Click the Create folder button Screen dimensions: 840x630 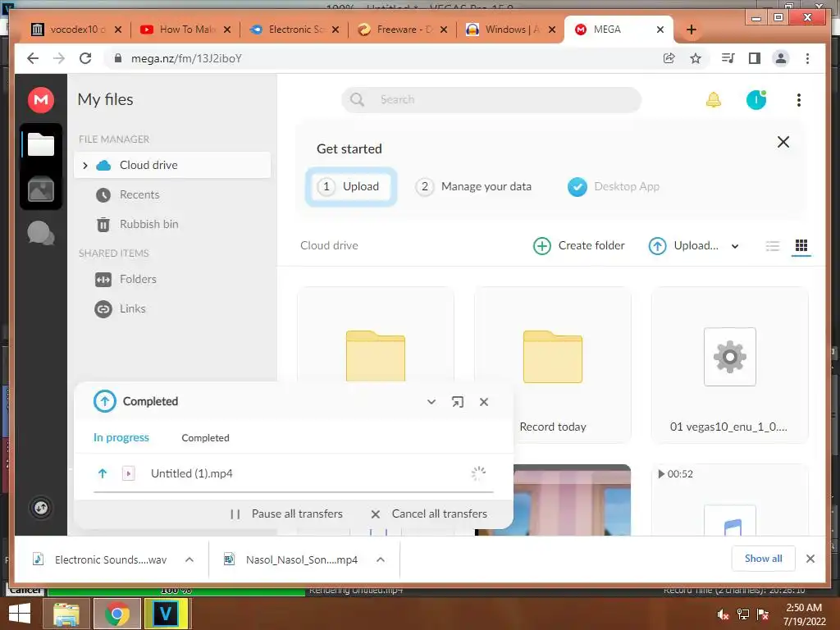pyautogui.click(x=579, y=246)
